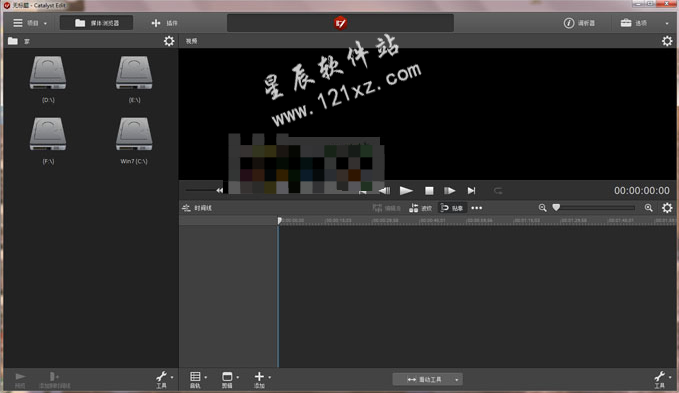This screenshot has width=679, height=393.
Task: Play the video preview
Action: pos(406,190)
